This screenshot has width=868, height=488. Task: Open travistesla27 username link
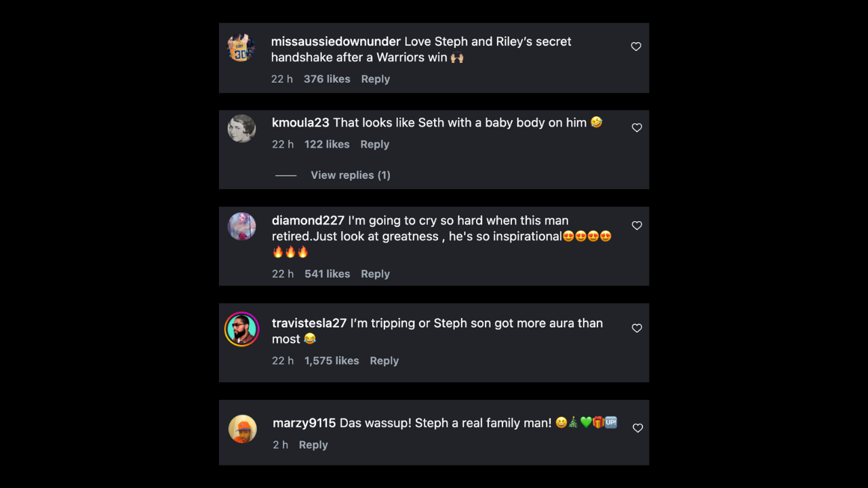[x=309, y=323]
